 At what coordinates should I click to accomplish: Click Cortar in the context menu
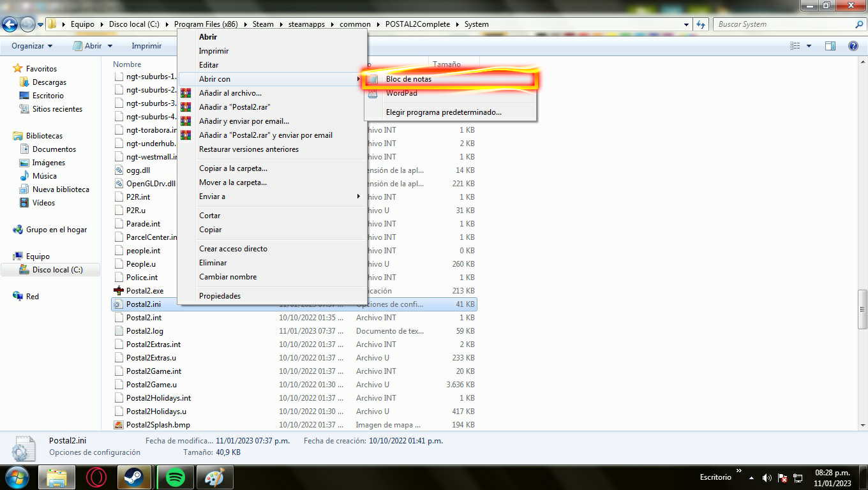(272, 216)
